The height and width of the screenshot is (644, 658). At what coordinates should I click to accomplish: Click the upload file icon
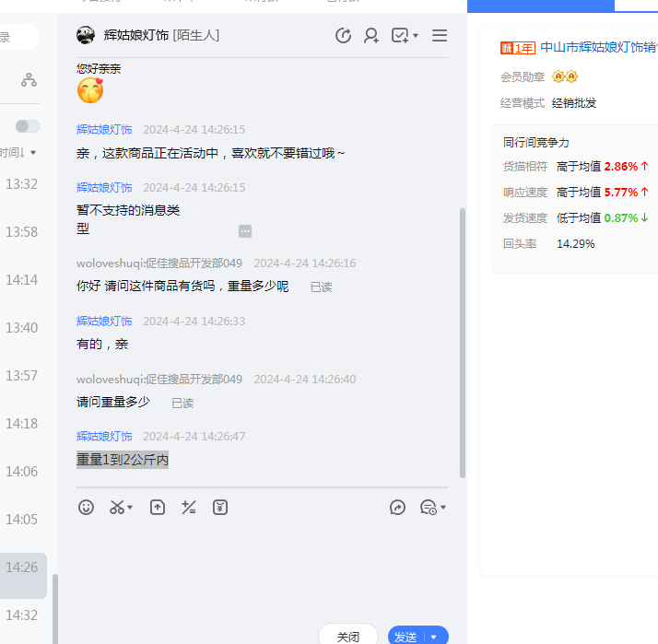(x=158, y=508)
